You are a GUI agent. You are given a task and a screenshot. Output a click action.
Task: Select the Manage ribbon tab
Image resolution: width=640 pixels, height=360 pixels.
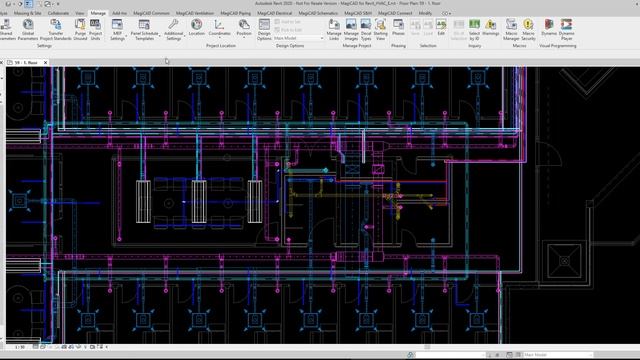pos(98,13)
